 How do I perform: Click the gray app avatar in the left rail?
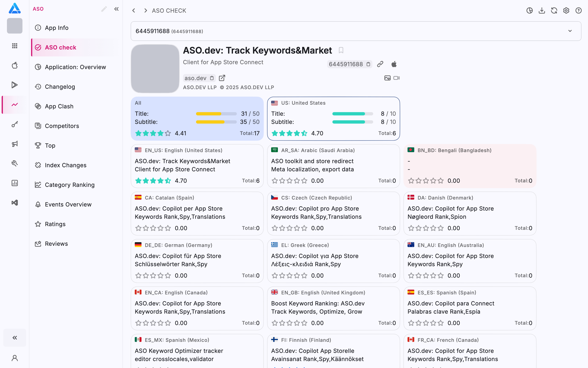click(14, 26)
